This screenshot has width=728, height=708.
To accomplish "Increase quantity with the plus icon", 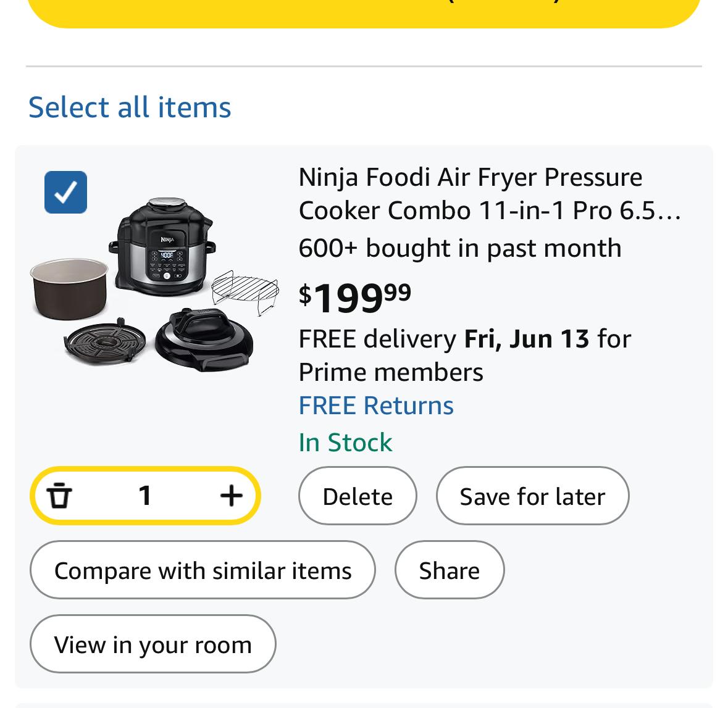I will [x=231, y=496].
